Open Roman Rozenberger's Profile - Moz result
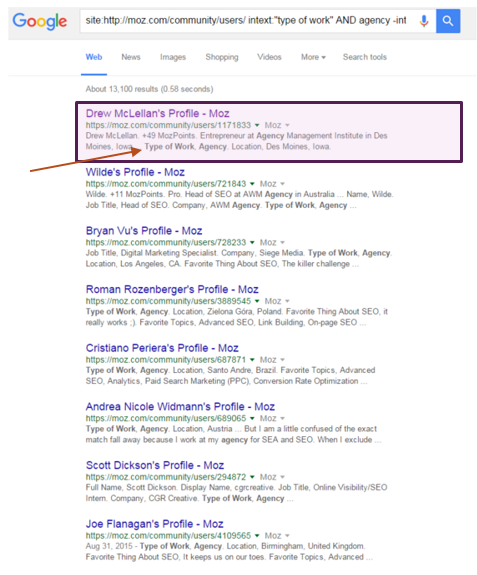The height and width of the screenshot is (575, 477). (172, 289)
